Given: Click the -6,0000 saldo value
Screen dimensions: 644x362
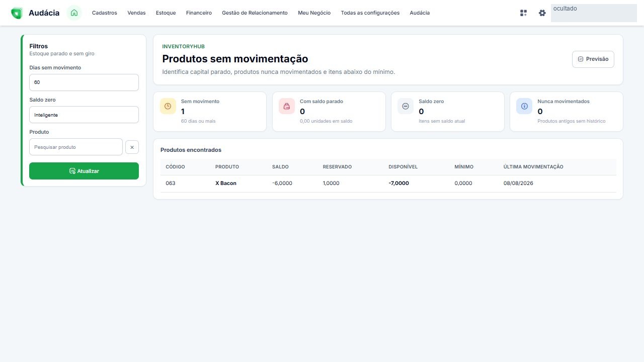Looking at the screenshot, I should [x=282, y=184].
